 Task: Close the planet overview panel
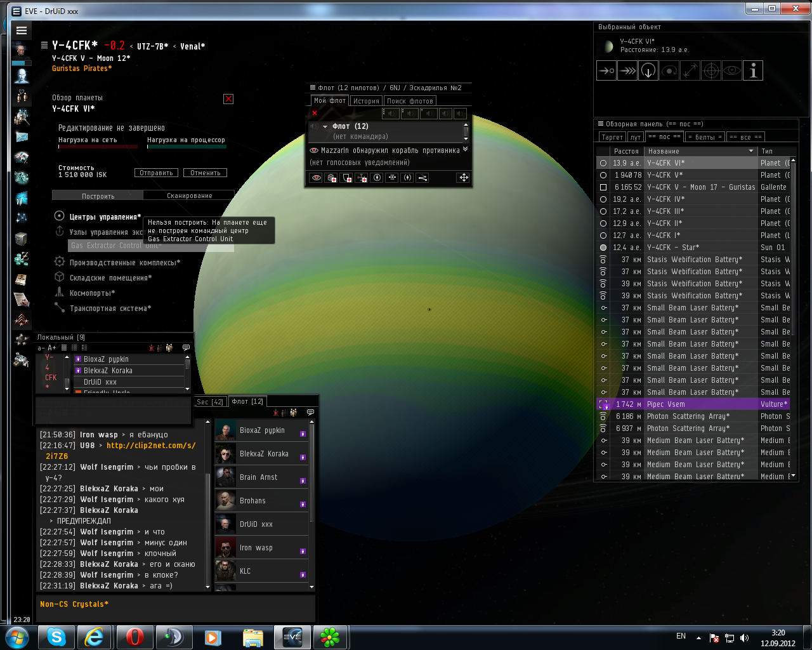[x=228, y=99]
